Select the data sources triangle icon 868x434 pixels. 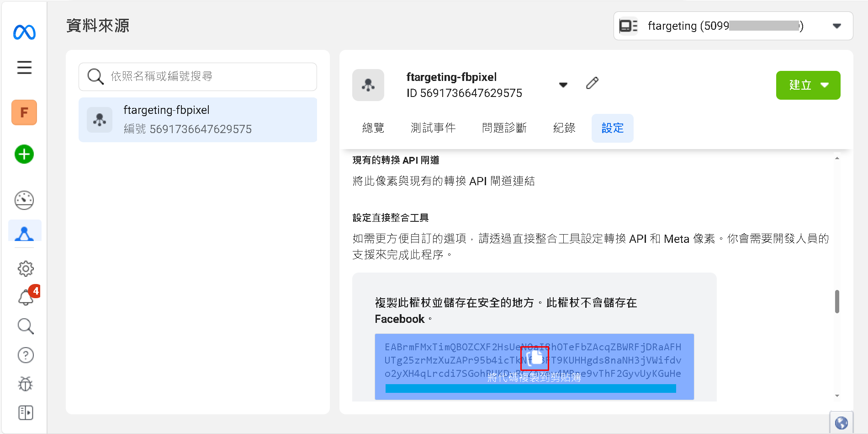click(25, 233)
